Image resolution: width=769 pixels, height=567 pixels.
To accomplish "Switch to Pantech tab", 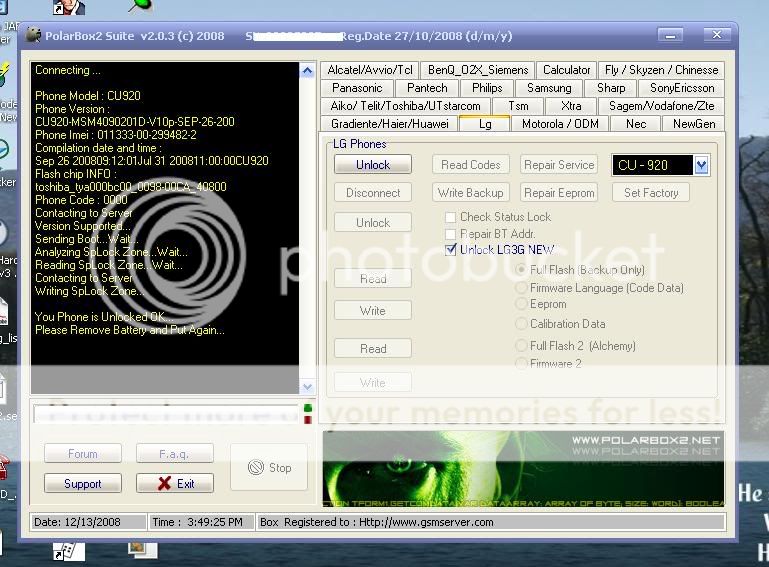I will (x=427, y=88).
